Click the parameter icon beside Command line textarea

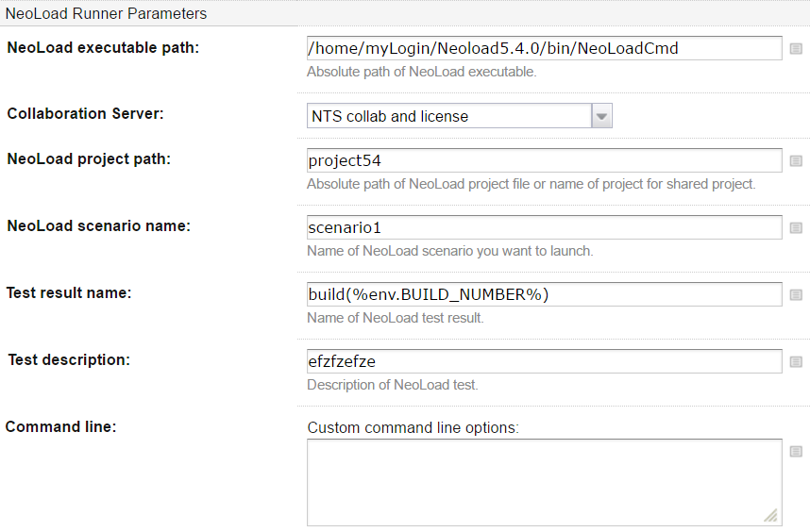[796, 452]
